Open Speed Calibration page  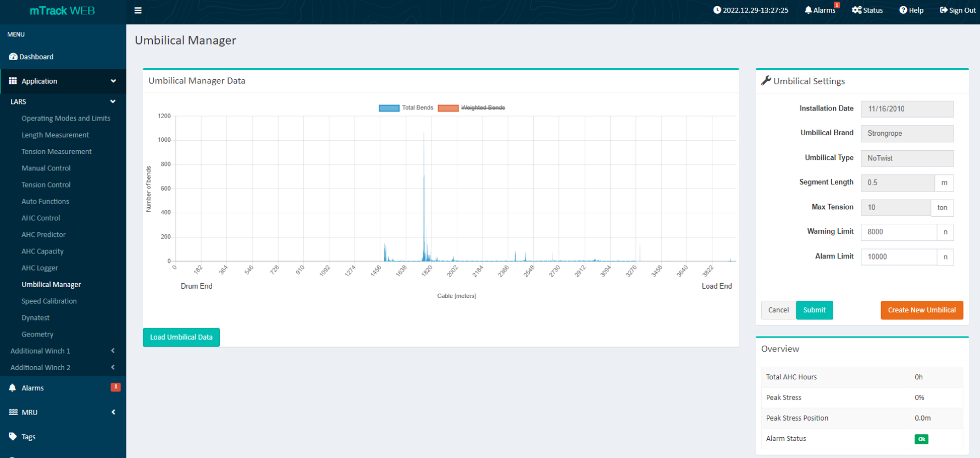pos(49,301)
